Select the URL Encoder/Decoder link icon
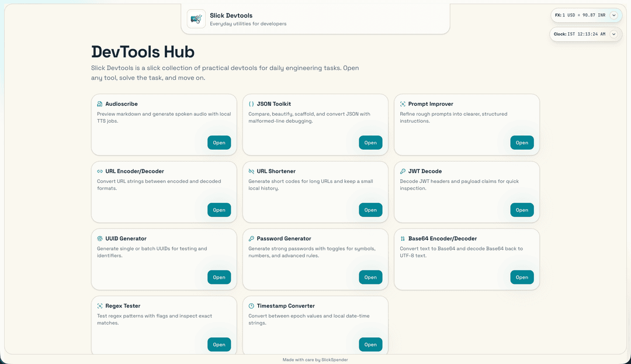The image size is (631, 364). tap(99, 171)
